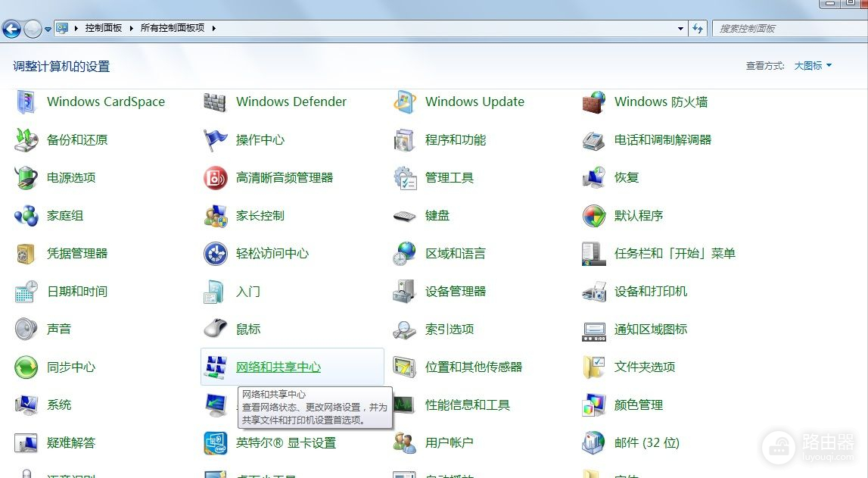Open the 设备管理器 icon
Image resolution: width=868 pixels, height=478 pixels.
pos(405,292)
